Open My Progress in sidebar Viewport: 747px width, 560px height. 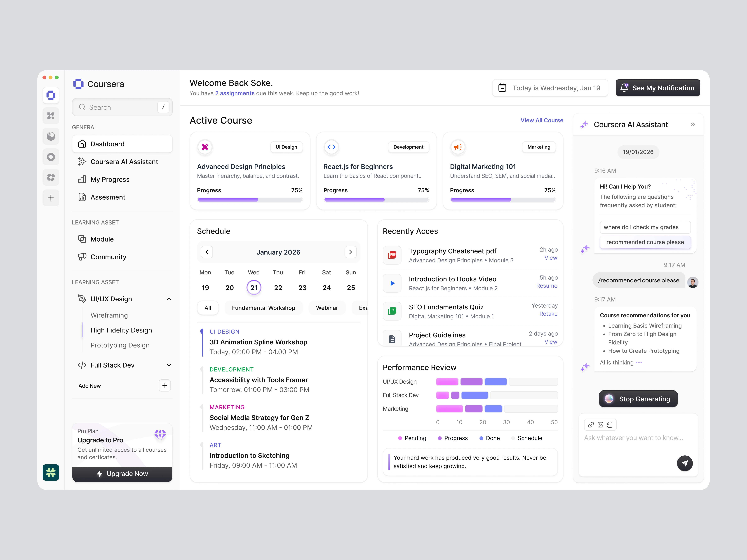110,180
